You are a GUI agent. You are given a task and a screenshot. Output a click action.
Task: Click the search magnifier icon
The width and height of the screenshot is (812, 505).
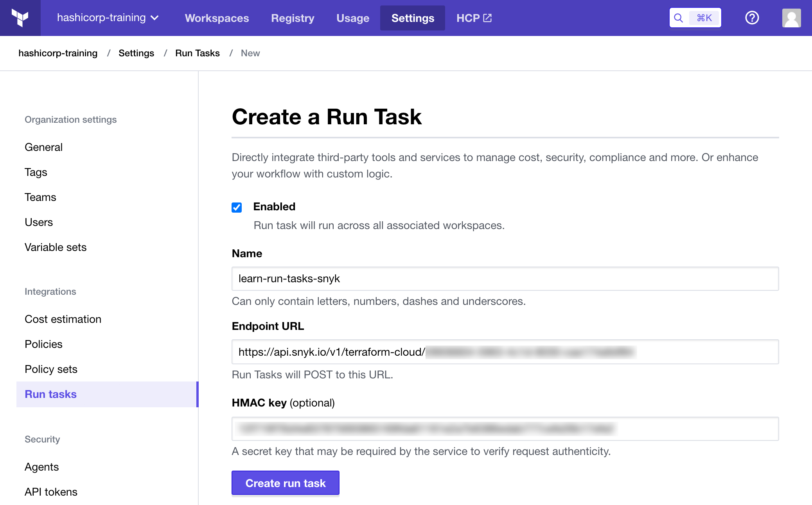679,18
